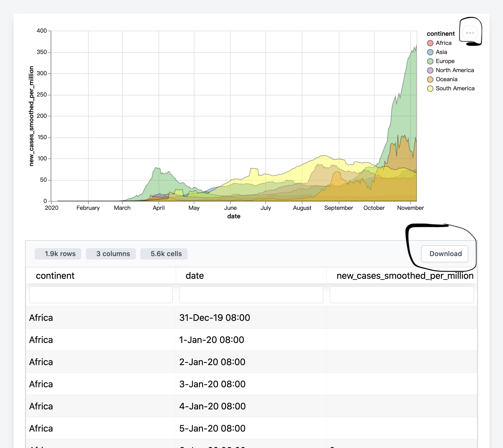Open the chart actions ellipsis menu
Screen dimensions: 503x448
pyautogui.click(x=470, y=33)
